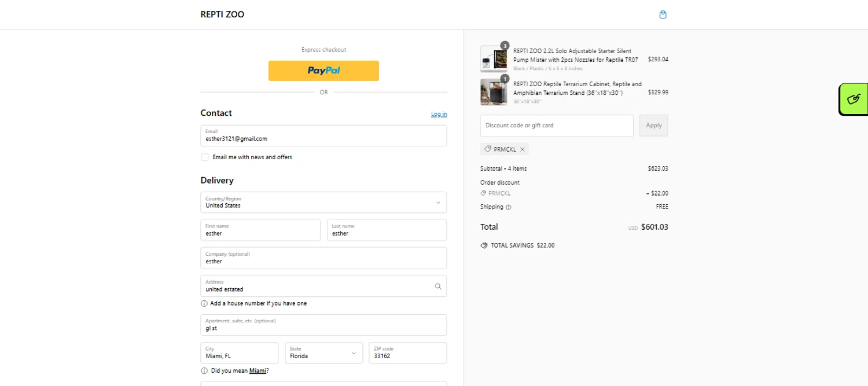868x386 pixels.
Task: Click the Pump Mister product thumbnail
Action: click(494, 59)
